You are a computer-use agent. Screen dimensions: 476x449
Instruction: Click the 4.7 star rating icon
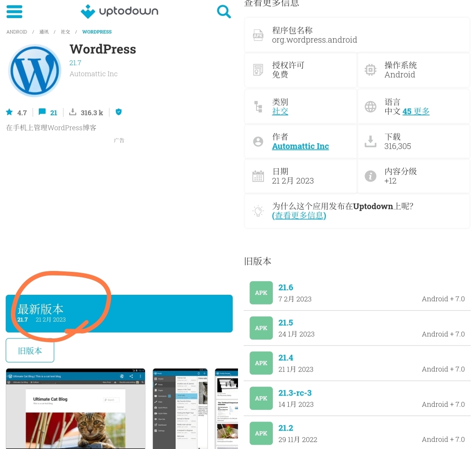pyautogui.click(x=9, y=112)
